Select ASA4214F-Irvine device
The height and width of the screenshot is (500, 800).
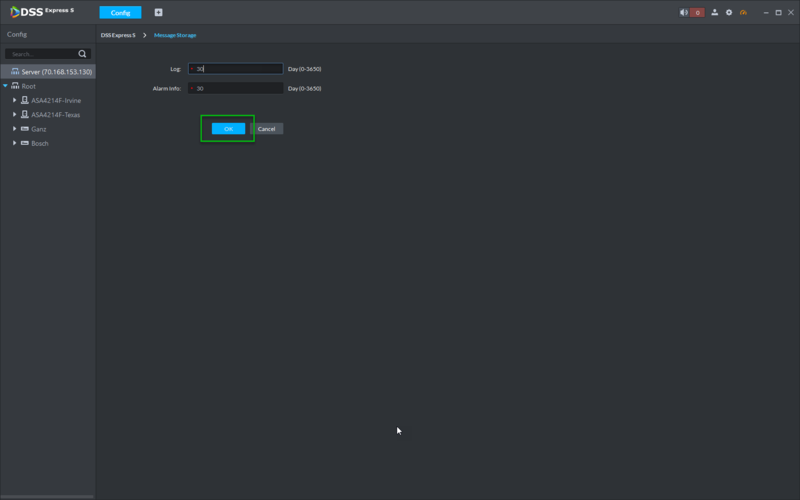coord(56,101)
